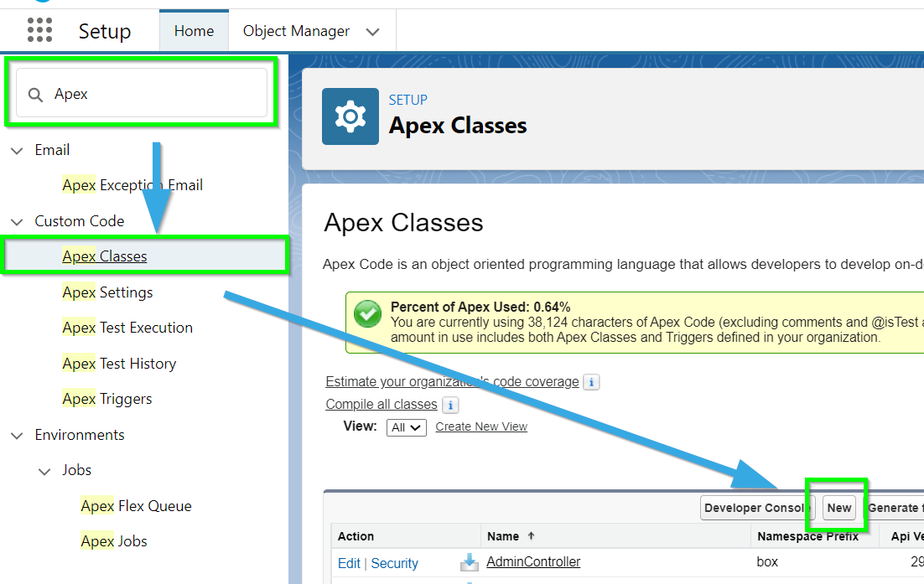Open the Developer Console button
Screen dimensions: 924x584
(x=757, y=508)
